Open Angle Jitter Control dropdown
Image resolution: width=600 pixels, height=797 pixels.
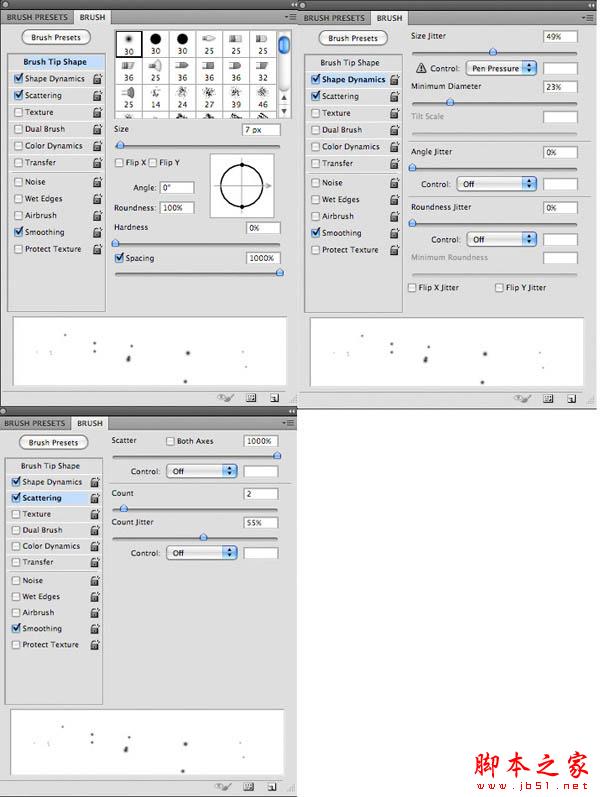click(x=497, y=184)
